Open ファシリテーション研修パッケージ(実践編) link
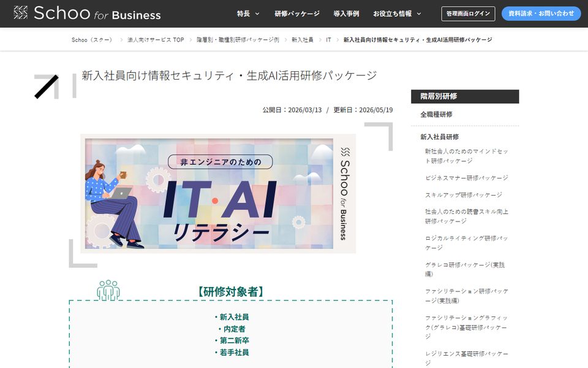This screenshot has width=588, height=368. pyautogui.click(x=467, y=296)
